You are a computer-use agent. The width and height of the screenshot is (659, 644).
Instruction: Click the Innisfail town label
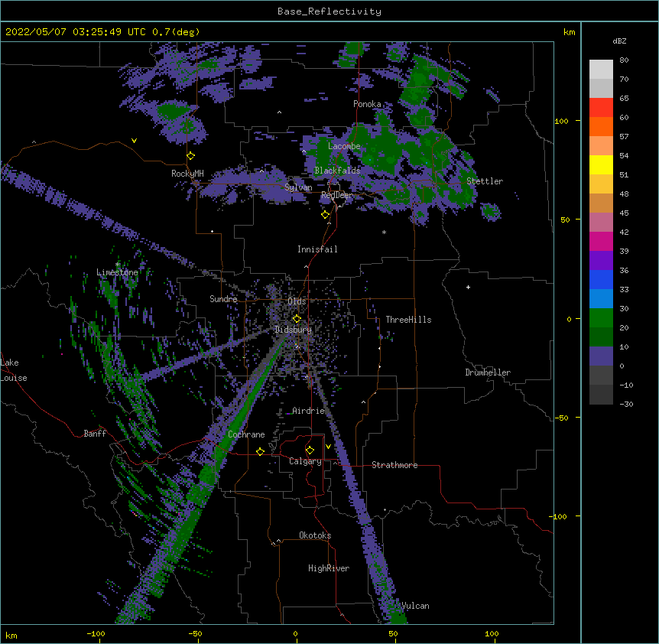[x=317, y=249]
